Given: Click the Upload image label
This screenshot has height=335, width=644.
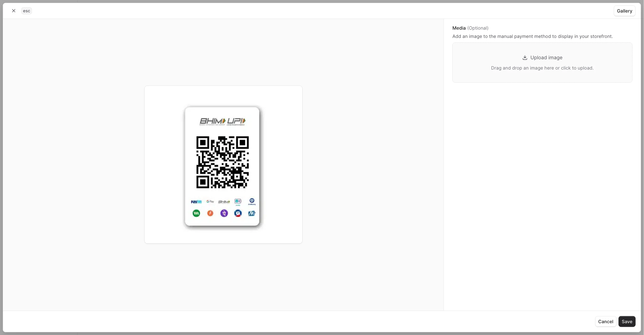Looking at the screenshot, I should (x=546, y=58).
